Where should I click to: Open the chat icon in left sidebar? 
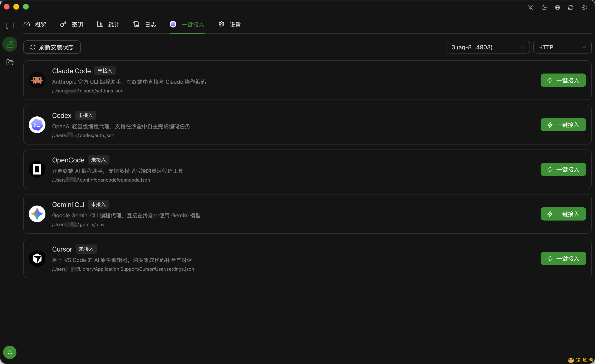[10, 26]
